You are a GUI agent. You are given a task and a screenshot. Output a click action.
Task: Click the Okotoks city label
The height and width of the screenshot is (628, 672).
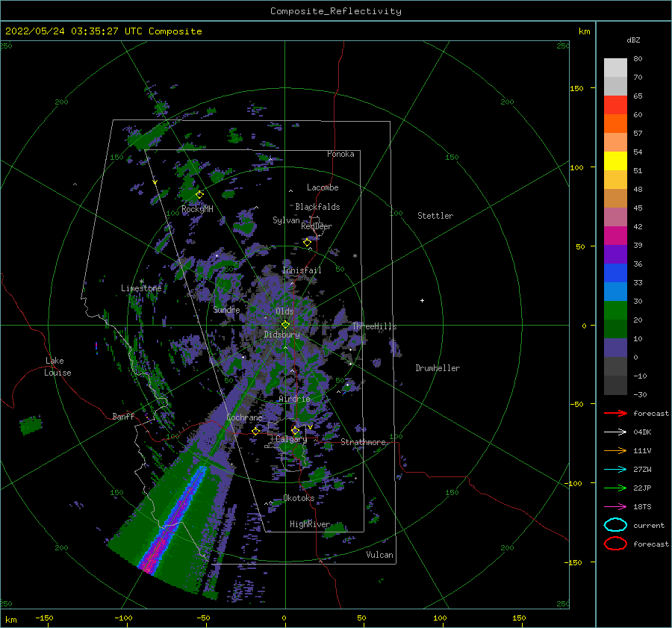[x=299, y=498]
